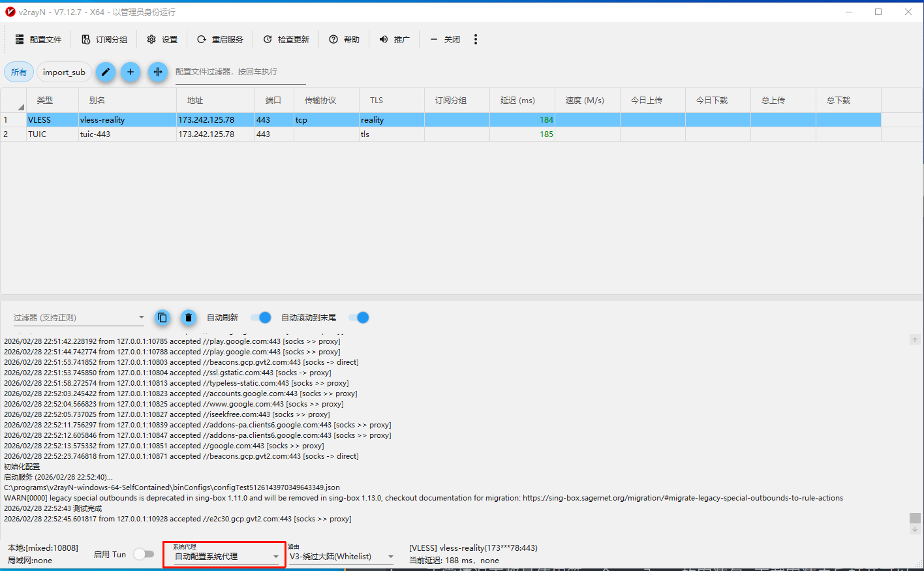
Task: Click 检查更新 check for updates
Action: click(x=286, y=40)
